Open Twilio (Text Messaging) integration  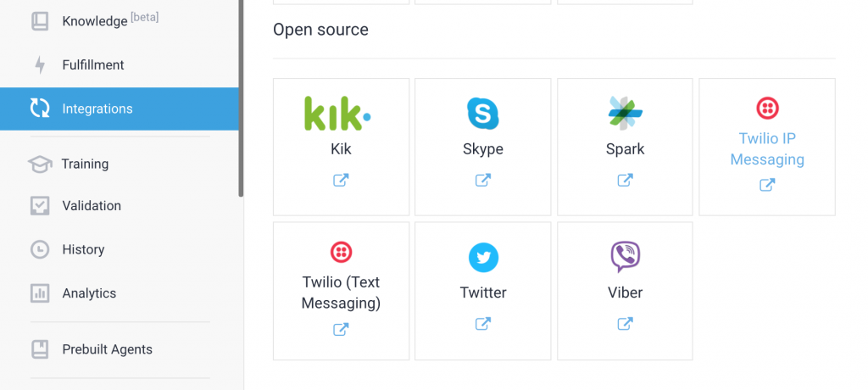pos(341,292)
